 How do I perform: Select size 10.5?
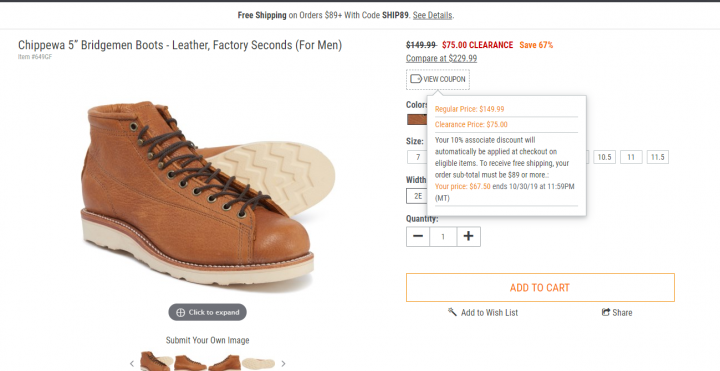point(604,157)
